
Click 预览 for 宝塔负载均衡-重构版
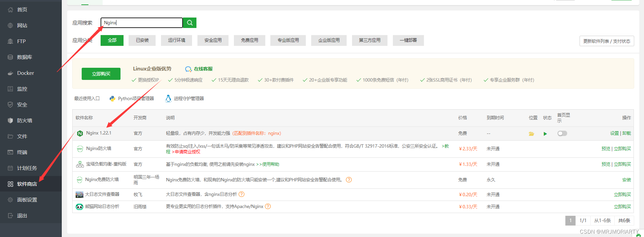[x=606, y=165]
